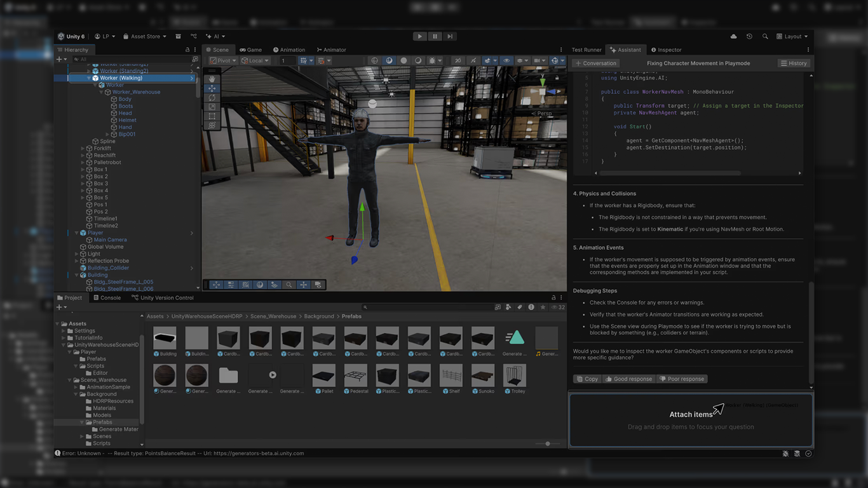Toggle hidden packages visibility count
Viewport: 868px width, 488px height.
click(x=558, y=307)
